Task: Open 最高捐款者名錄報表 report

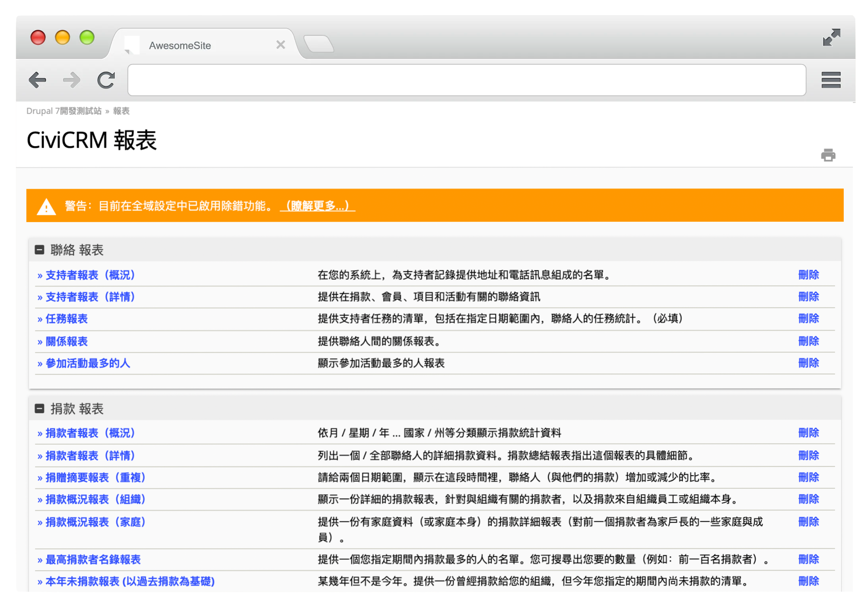Action: coord(93,560)
